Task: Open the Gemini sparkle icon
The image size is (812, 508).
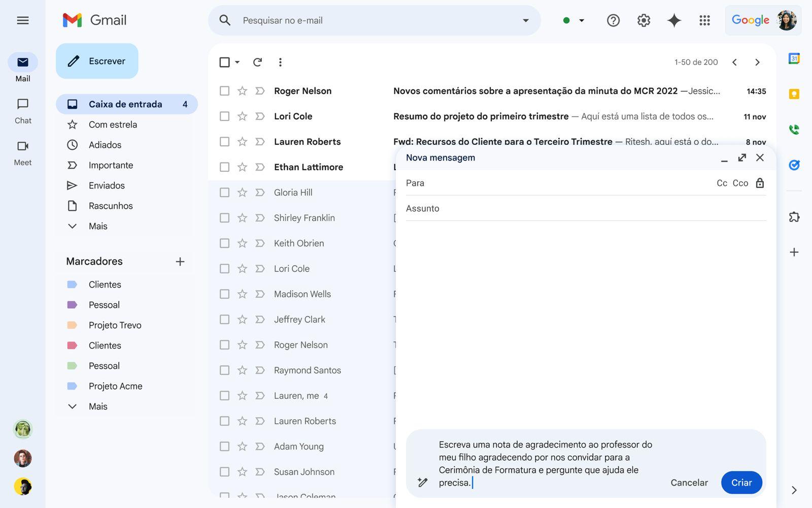Action: point(673,20)
